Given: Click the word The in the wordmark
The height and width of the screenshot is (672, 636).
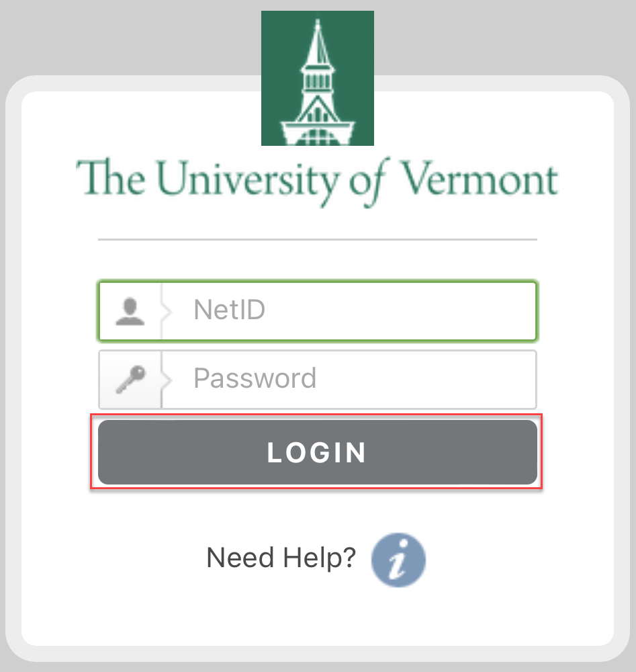Looking at the screenshot, I should coord(111,177).
